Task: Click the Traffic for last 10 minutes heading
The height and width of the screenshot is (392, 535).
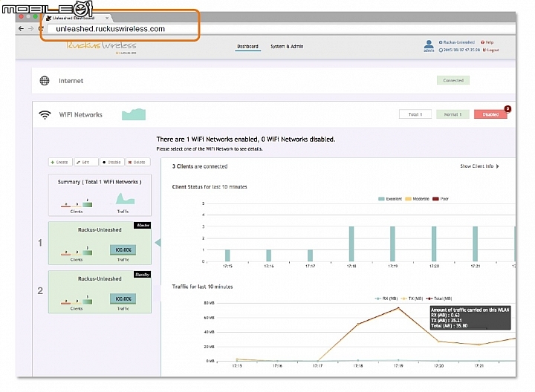Action: (202, 287)
